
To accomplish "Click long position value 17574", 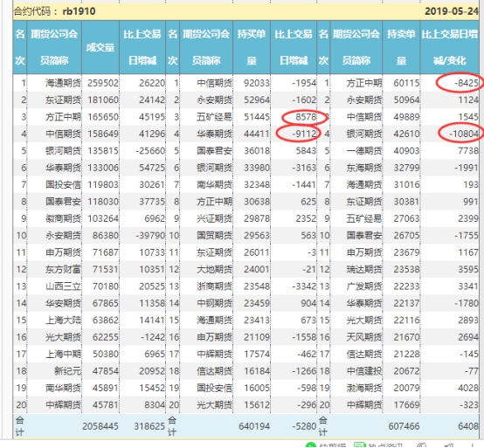I will click(257, 355).
